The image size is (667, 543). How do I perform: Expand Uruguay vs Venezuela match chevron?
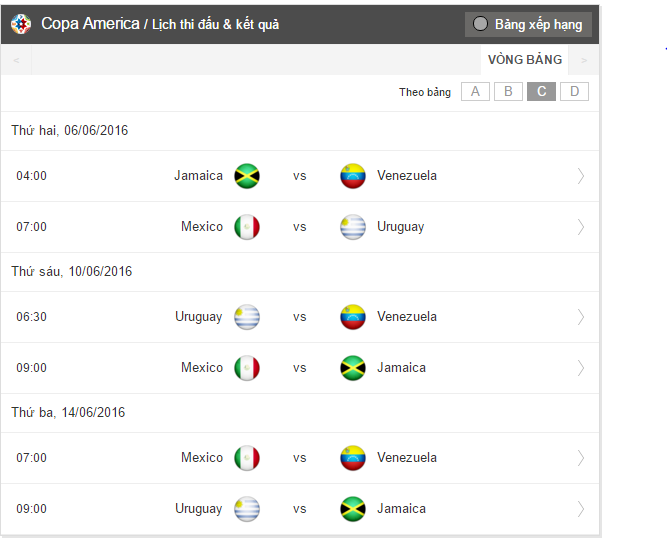click(x=581, y=317)
